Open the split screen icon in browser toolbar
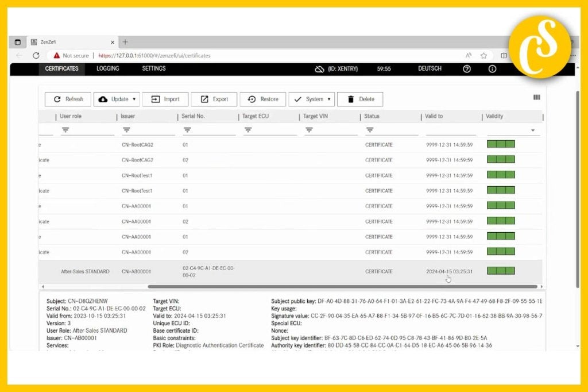The height and width of the screenshot is (392, 588). click(504, 56)
